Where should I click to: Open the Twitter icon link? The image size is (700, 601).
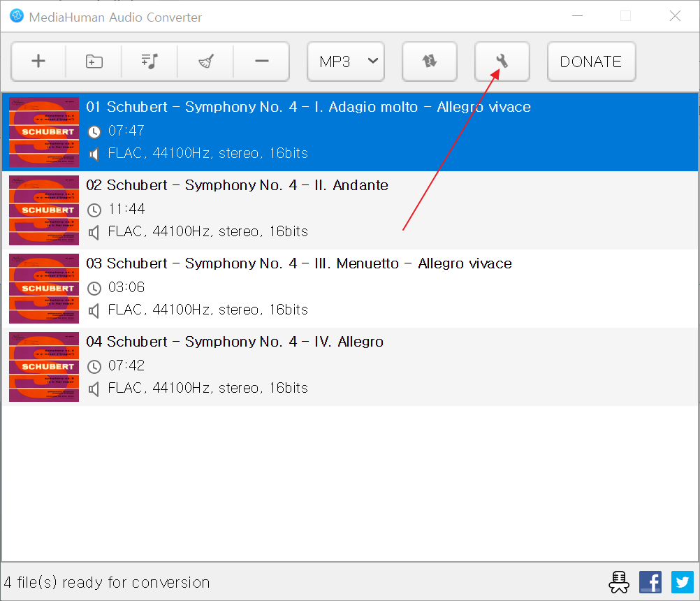(x=683, y=582)
